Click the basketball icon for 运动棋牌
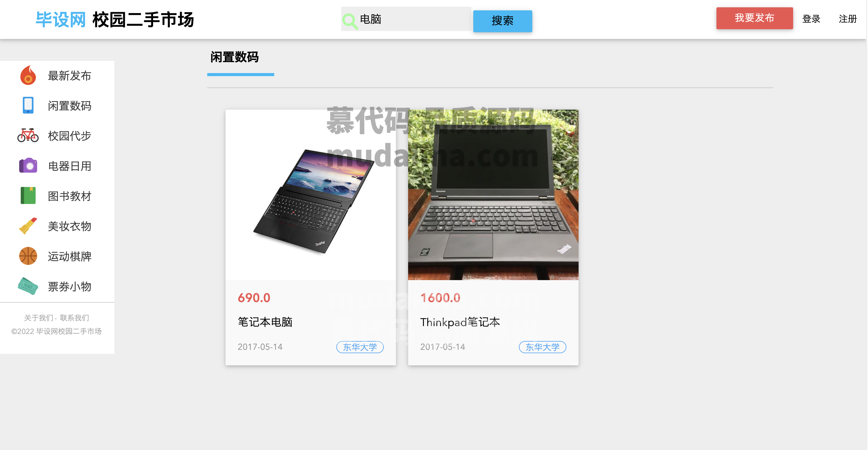The width and height of the screenshot is (868, 450). (x=28, y=256)
